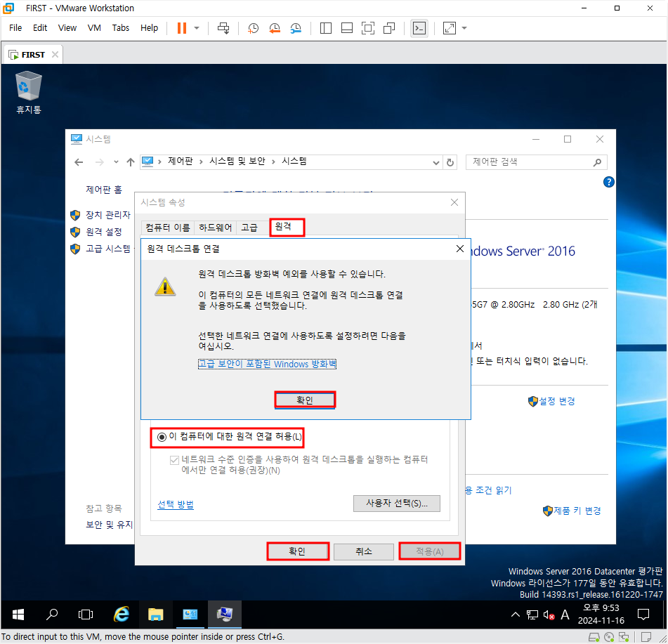The height and width of the screenshot is (644, 668).
Task: Click the muted volume tray icon
Action: (x=549, y=615)
